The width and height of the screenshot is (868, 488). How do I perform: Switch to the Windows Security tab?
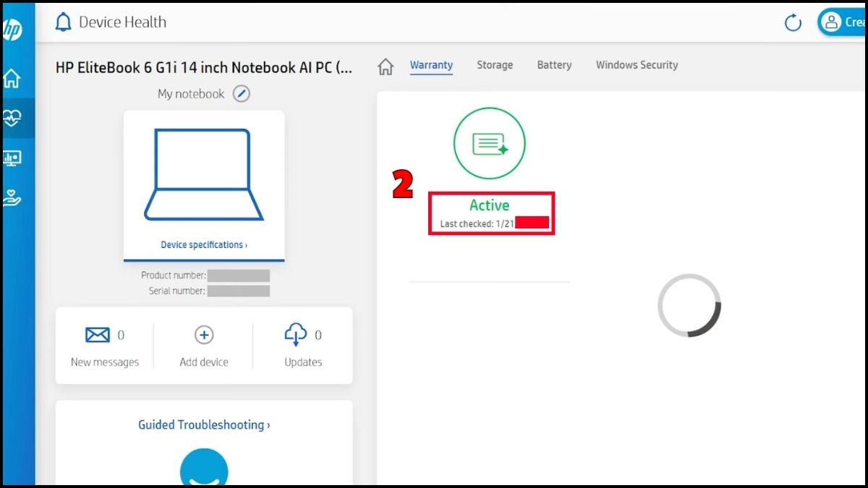pyautogui.click(x=637, y=65)
